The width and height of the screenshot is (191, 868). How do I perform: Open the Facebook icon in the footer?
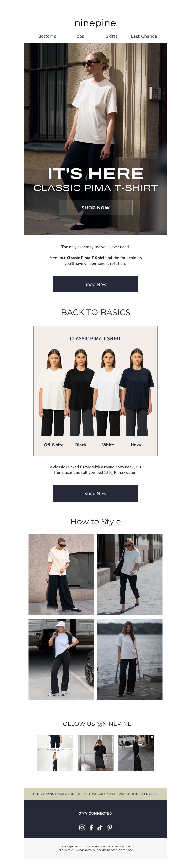tap(91, 827)
